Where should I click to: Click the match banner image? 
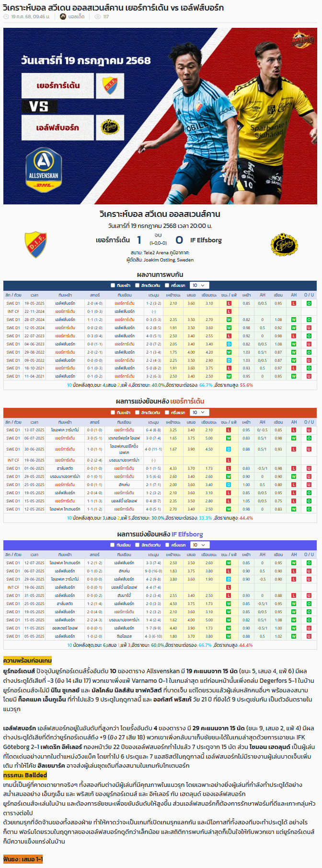pos(160,116)
